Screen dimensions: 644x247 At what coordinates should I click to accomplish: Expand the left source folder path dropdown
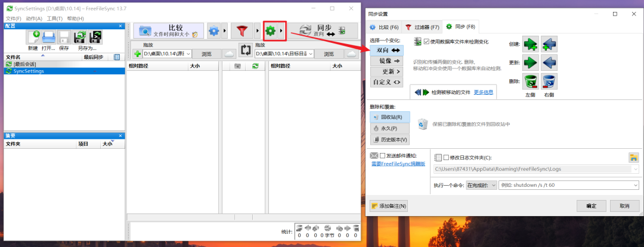[188, 54]
